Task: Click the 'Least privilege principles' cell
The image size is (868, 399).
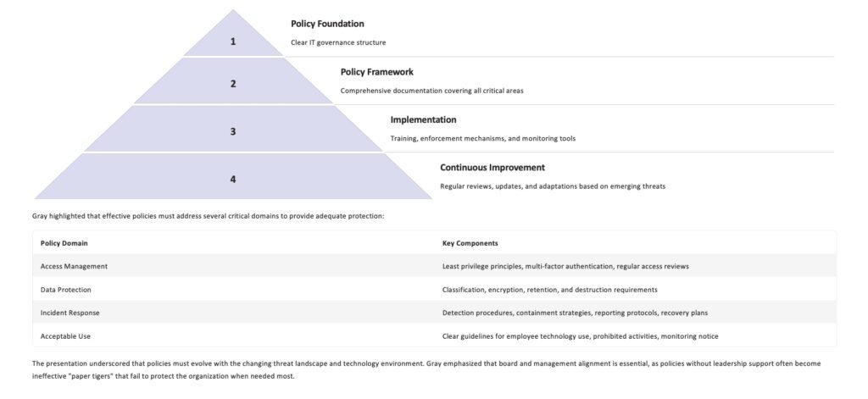Action: point(565,266)
